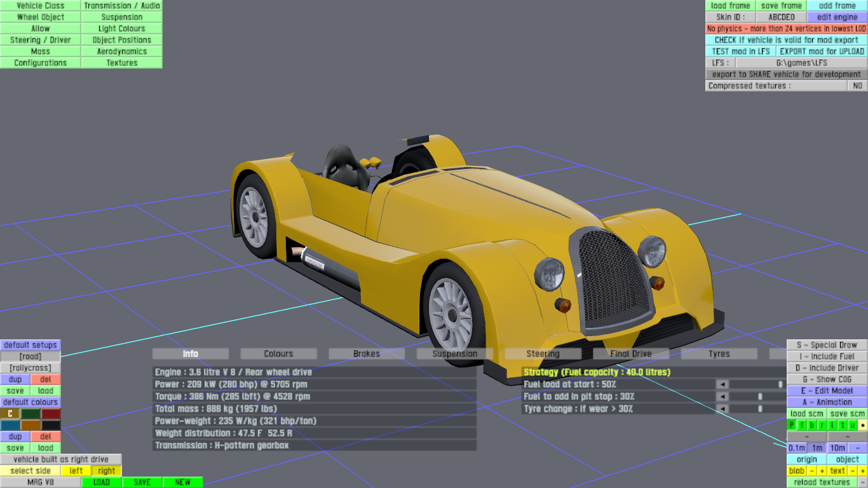Increase text size with its plus button
The image size is (868, 488).
[x=863, y=471]
